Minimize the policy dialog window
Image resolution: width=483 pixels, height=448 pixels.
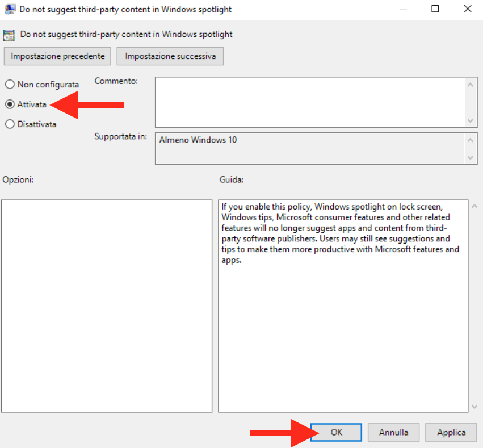click(x=403, y=9)
